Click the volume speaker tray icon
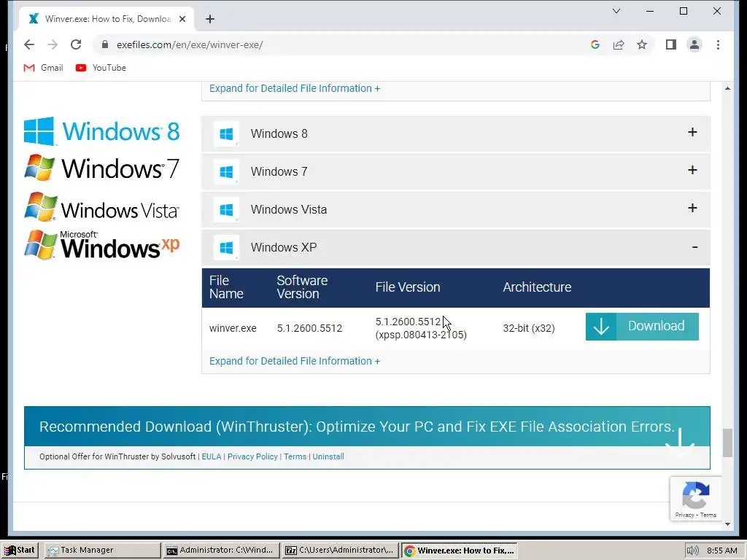747x560 pixels. (692, 551)
